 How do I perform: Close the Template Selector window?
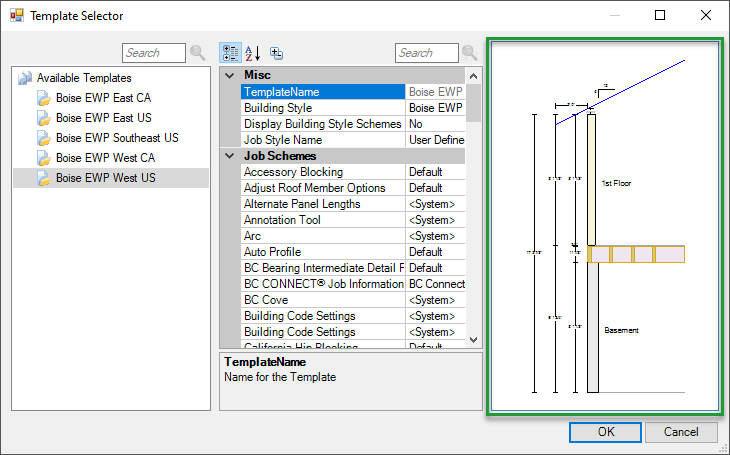tap(706, 15)
